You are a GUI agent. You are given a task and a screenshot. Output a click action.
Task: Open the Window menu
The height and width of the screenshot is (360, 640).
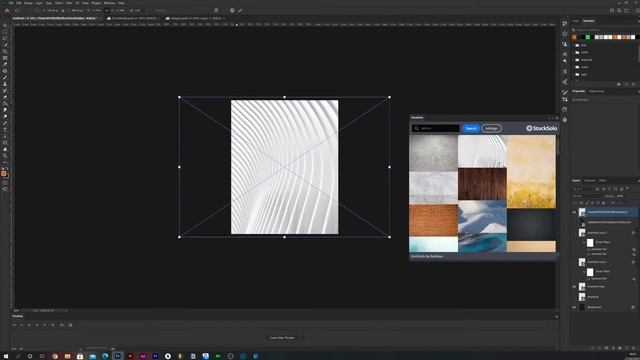coord(109,3)
